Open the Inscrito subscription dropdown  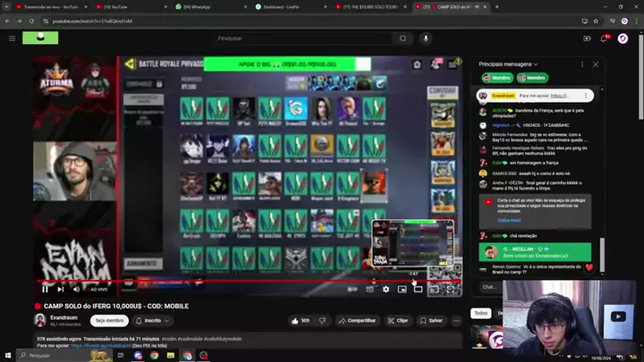(x=153, y=320)
